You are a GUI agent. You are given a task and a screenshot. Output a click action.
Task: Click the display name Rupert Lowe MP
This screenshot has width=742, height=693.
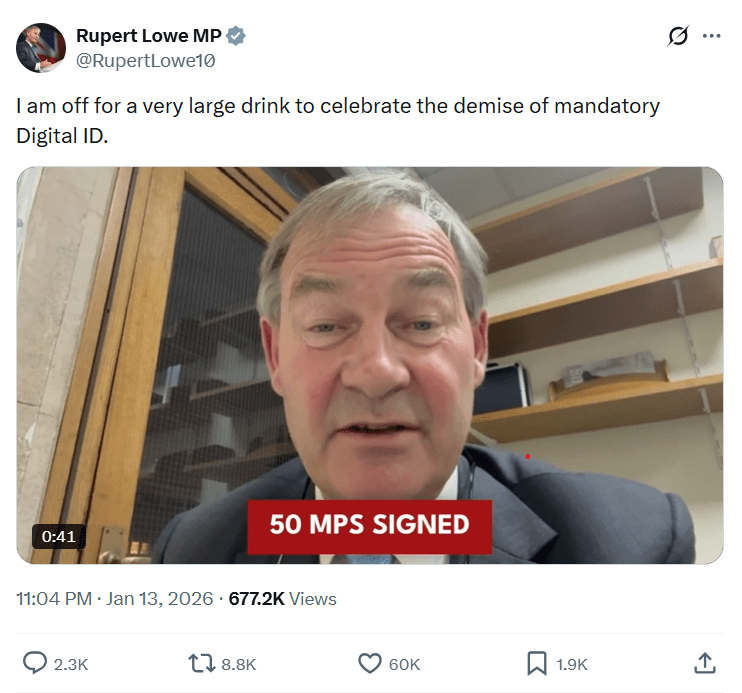[x=148, y=37]
